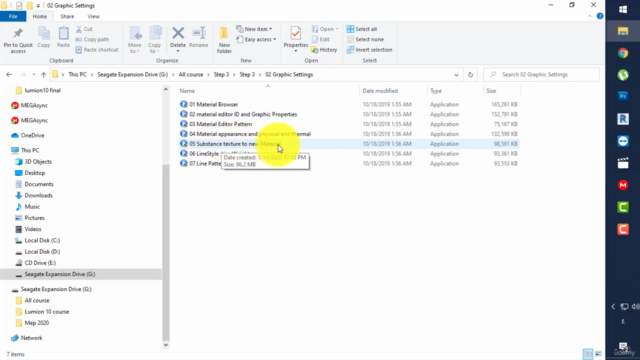Viewport: 640px width, 360px height.
Task: Open the Move to dropdown
Action: (x=135, y=40)
